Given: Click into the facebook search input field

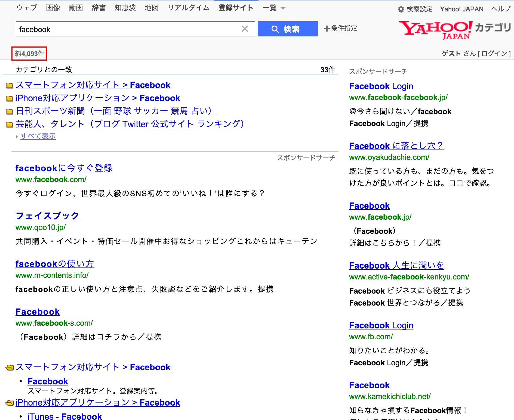Looking at the screenshot, I should pyautogui.click(x=128, y=29).
